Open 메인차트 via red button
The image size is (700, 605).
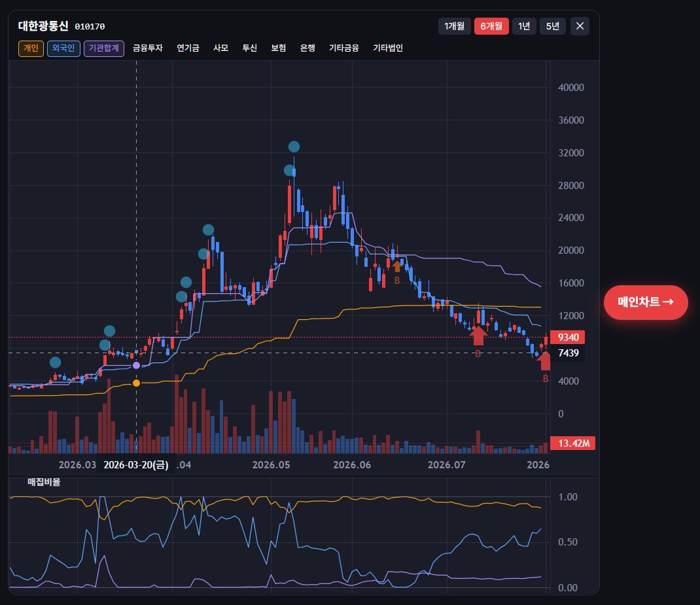click(646, 302)
